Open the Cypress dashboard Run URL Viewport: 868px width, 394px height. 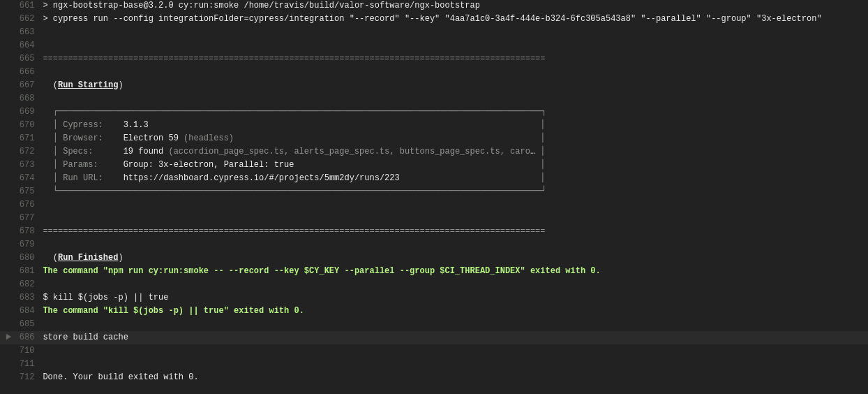tap(261, 178)
